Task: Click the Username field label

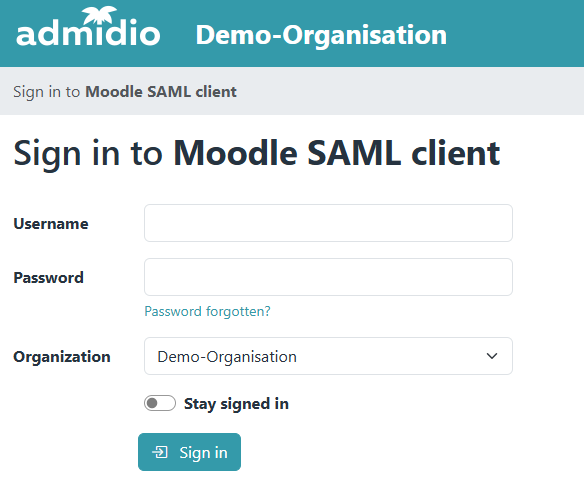Action: point(51,224)
